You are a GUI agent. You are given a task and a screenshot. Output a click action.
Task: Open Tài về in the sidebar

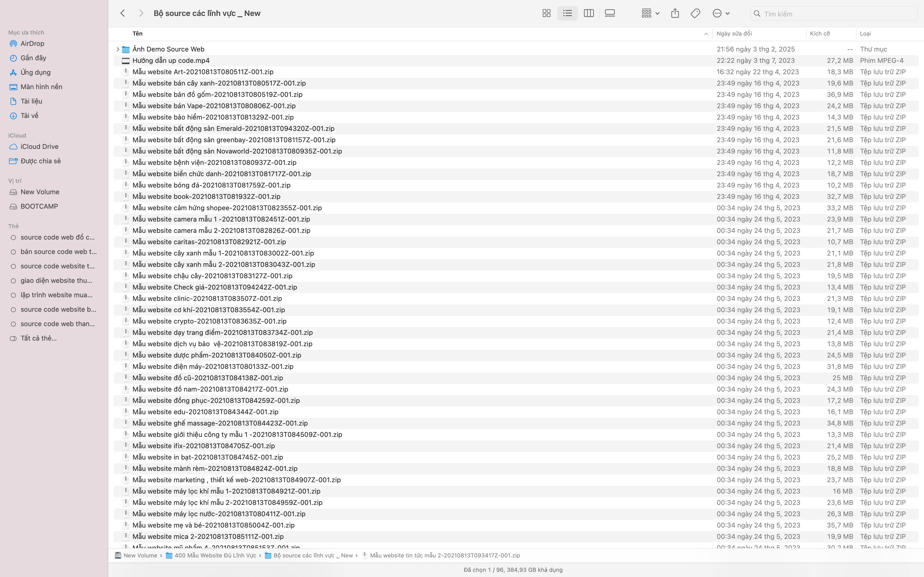click(x=30, y=115)
